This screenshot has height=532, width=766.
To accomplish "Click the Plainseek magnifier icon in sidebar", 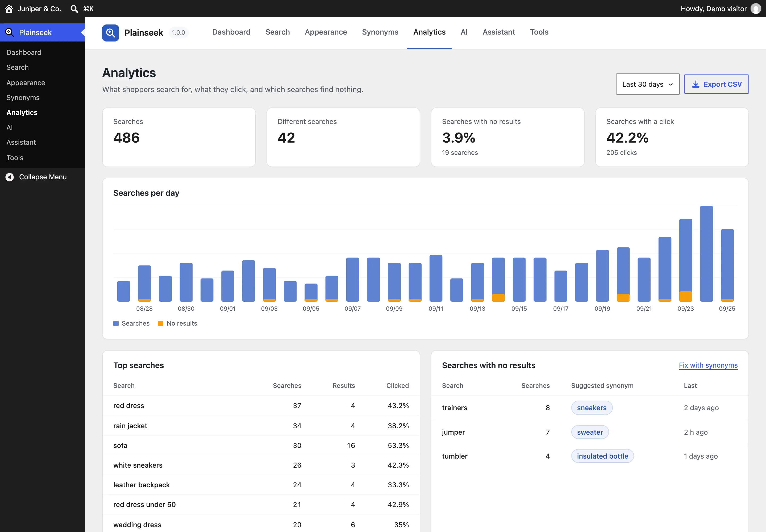I will click(x=9, y=32).
